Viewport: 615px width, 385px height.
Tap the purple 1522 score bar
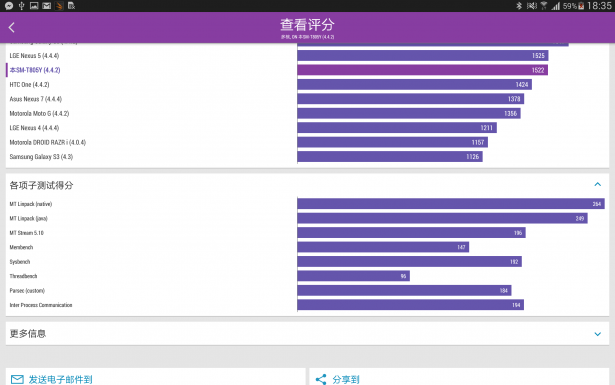[422, 70]
